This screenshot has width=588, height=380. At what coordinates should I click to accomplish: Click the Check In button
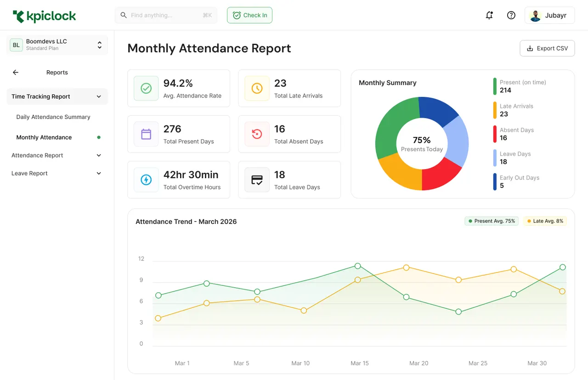249,15
